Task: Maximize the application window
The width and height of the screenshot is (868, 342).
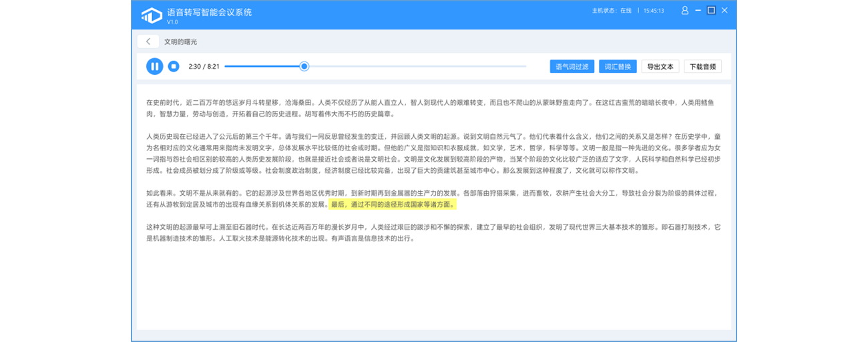Action: [711, 11]
